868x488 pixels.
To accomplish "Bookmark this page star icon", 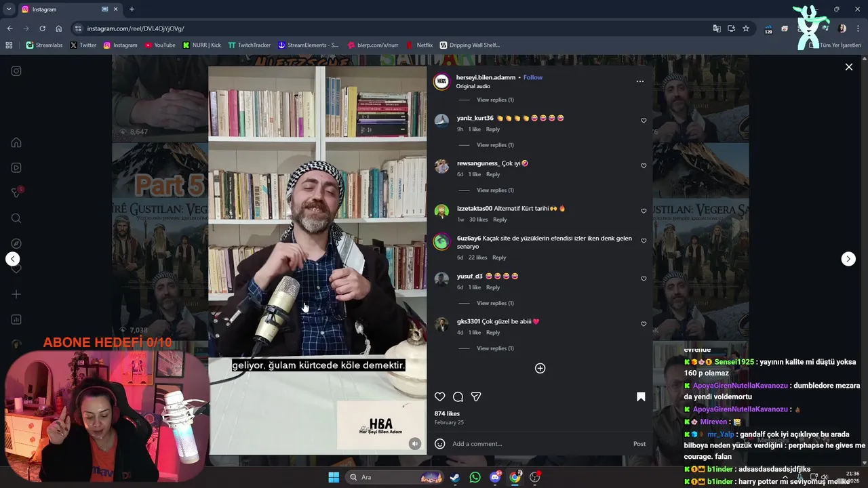I will click(746, 28).
